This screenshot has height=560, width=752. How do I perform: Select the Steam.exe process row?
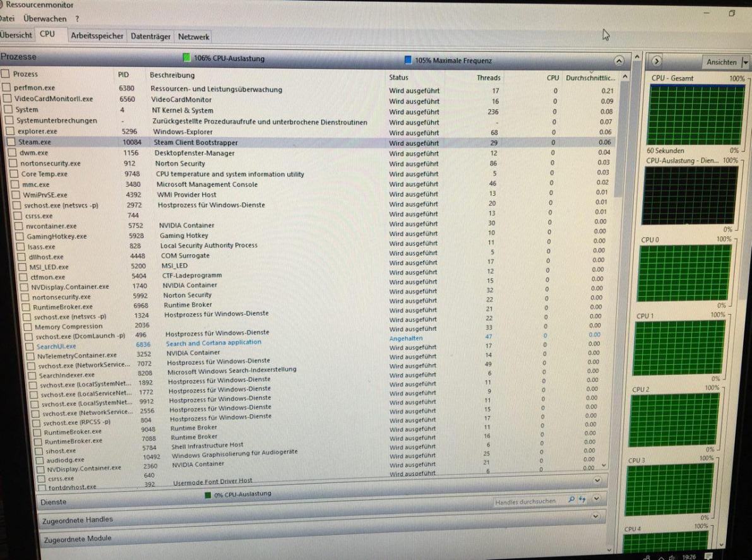[309, 143]
